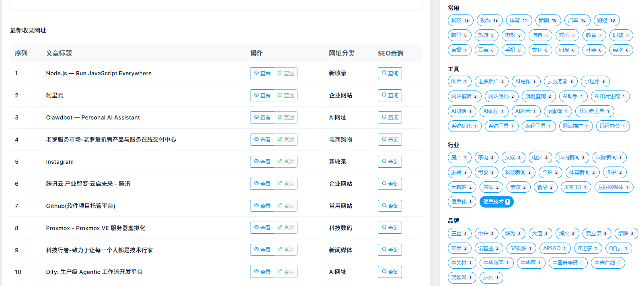Click 直达 for 阿里云 row
This screenshot has height=286, width=644.
(x=286, y=95)
